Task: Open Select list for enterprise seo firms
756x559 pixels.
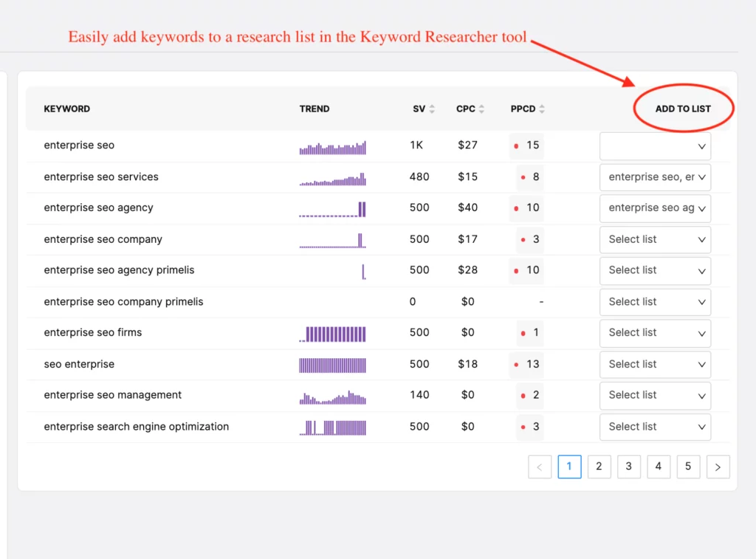Action: (x=655, y=333)
